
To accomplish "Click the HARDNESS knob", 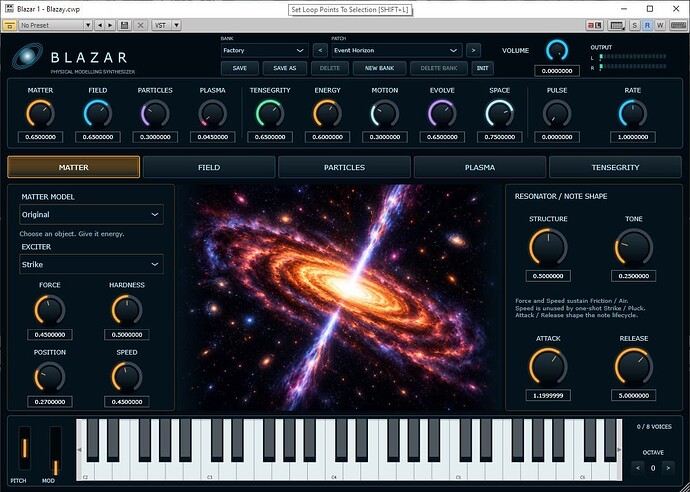I will [x=127, y=310].
